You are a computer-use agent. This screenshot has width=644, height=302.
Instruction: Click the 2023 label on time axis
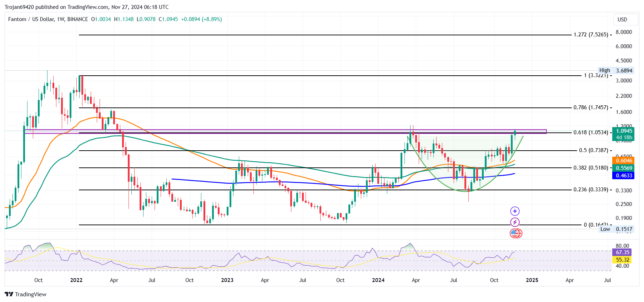coord(227,280)
